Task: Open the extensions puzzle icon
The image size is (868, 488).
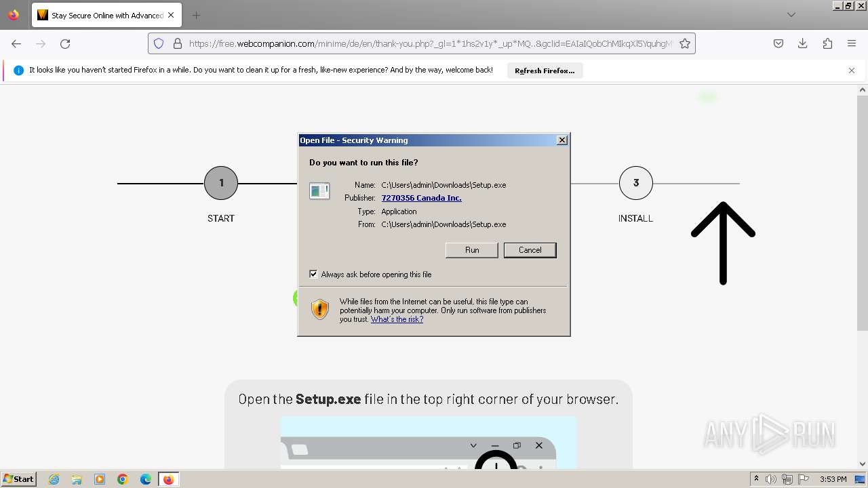Action: point(827,43)
